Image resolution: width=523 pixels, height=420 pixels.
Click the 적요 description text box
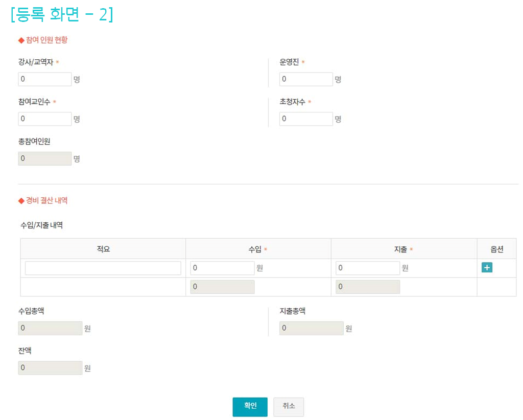coord(103,268)
